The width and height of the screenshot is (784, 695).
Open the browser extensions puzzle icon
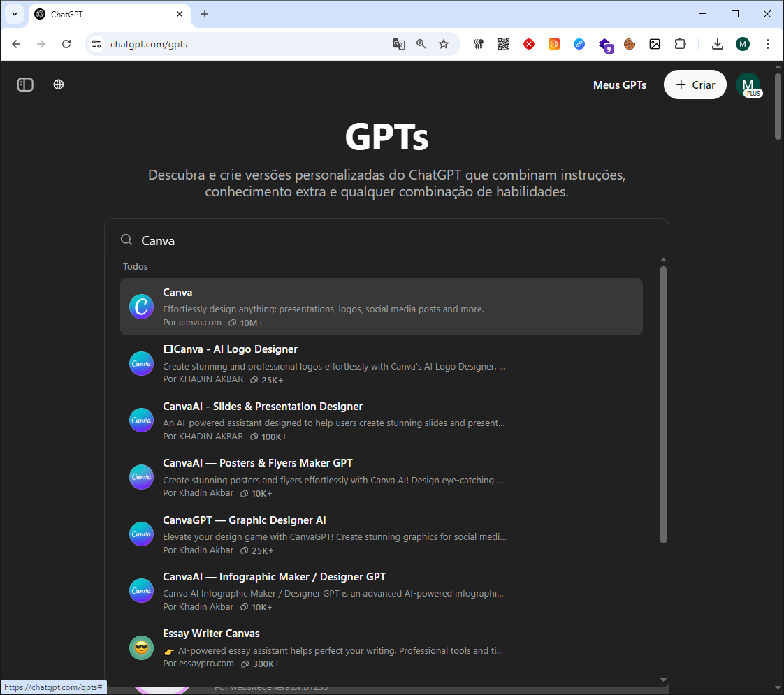[680, 44]
